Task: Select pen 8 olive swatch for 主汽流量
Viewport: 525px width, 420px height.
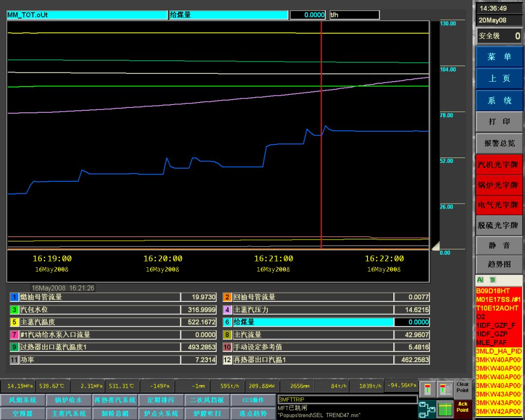Action: click(x=227, y=334)
